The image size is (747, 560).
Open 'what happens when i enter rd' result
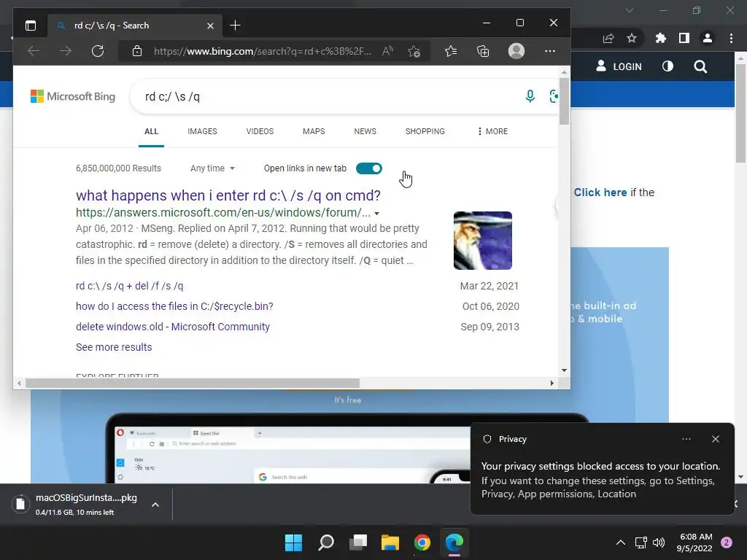click(x=228, y=195)
